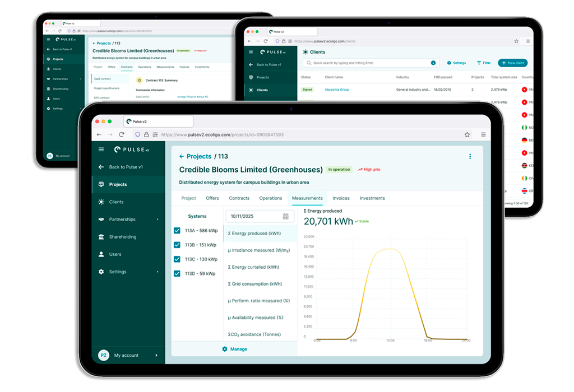Expand the Settings sidebar submenu
574x392 pixels.
[158, 272]
